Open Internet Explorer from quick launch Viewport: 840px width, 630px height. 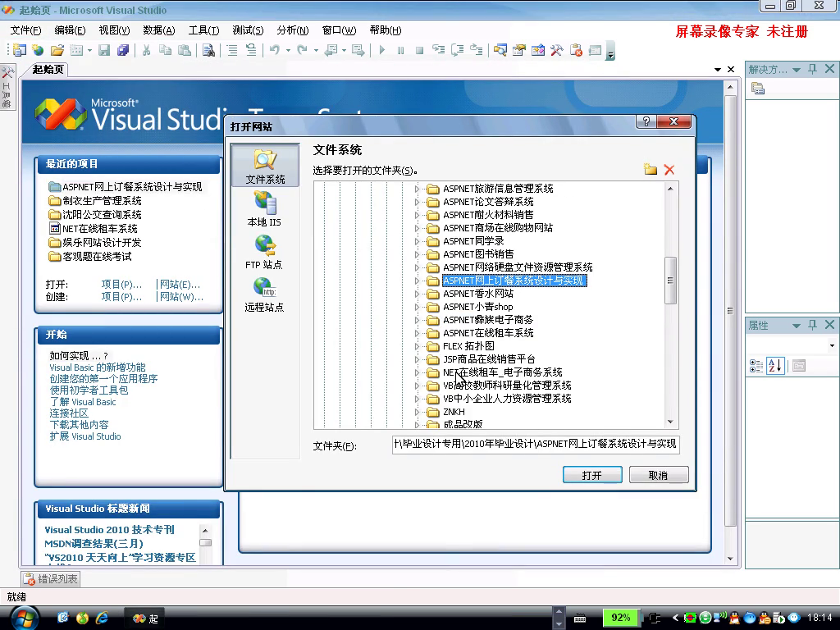point(102,618)
